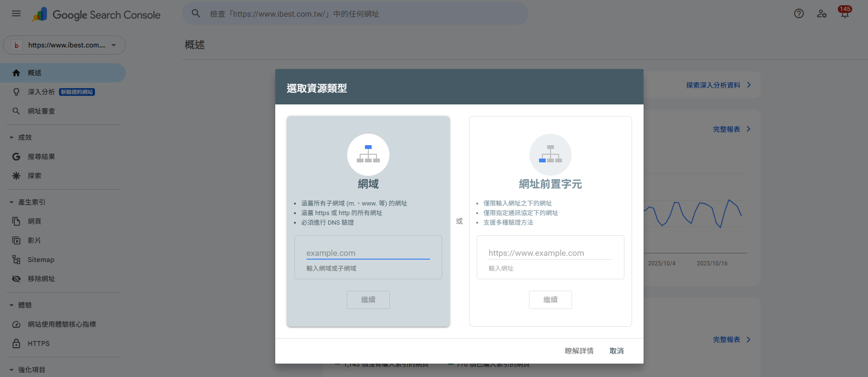Open 網址審查 in the sidebar
The image size is (868, 377).
click(41, 111)
